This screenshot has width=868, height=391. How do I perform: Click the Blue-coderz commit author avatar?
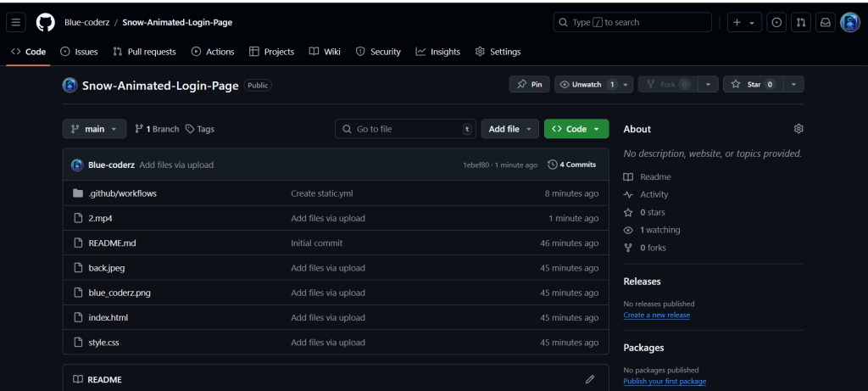[77, 165]
